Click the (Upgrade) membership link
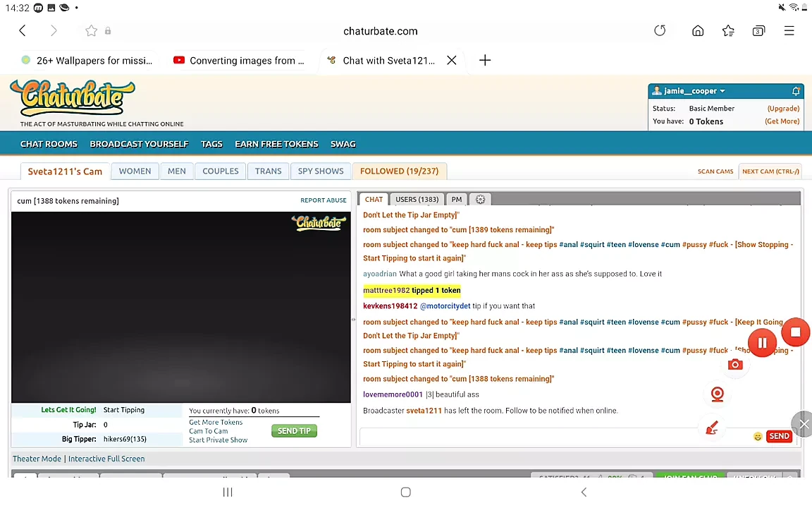812x508 pixels. point(783,109)
